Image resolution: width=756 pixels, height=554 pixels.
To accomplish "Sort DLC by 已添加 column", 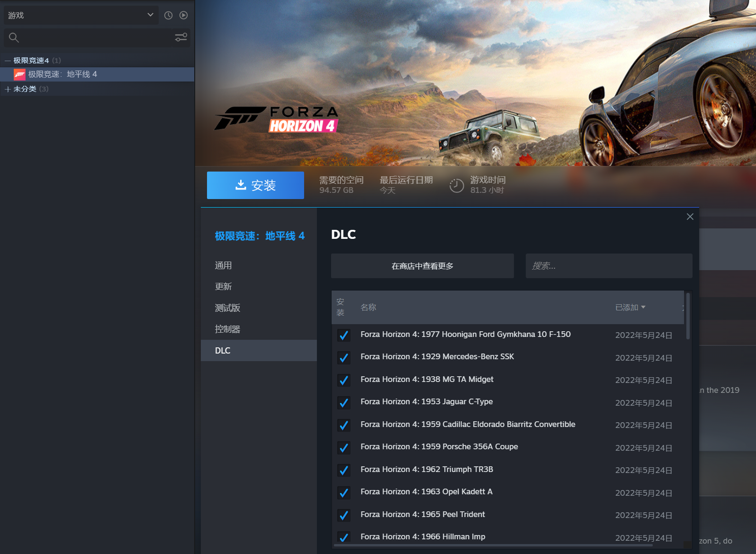I will [630, 308].
